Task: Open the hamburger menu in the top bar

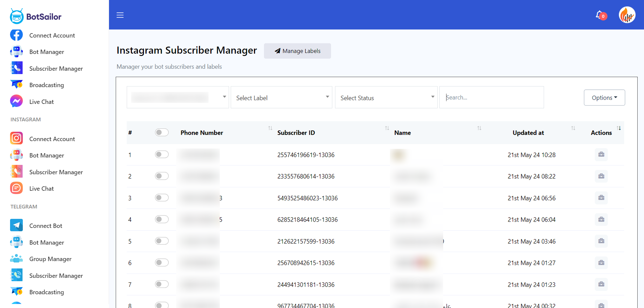Action: (120, 15)
